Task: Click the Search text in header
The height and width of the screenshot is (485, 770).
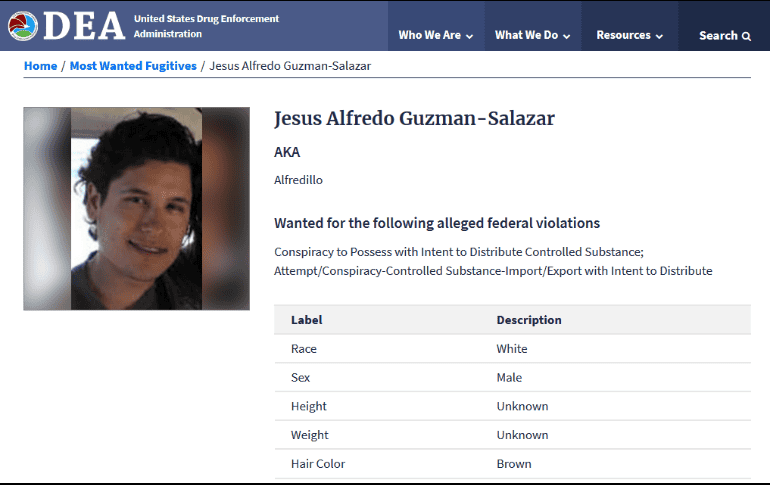Action: [718, 35]
